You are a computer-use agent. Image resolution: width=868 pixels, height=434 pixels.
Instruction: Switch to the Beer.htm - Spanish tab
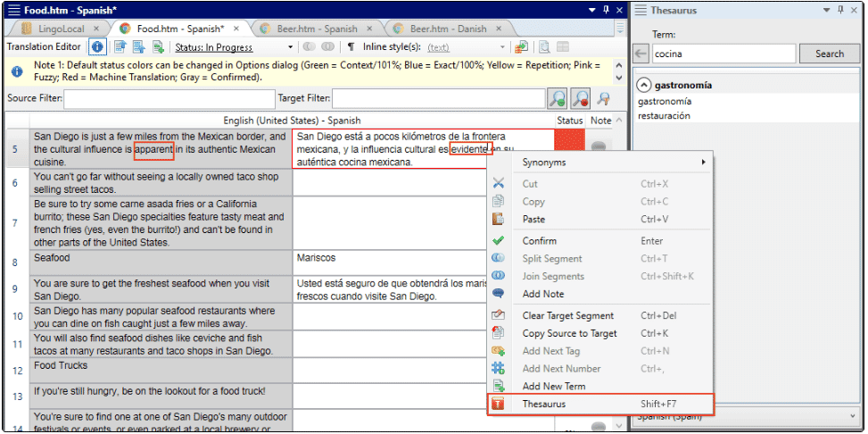317,29
